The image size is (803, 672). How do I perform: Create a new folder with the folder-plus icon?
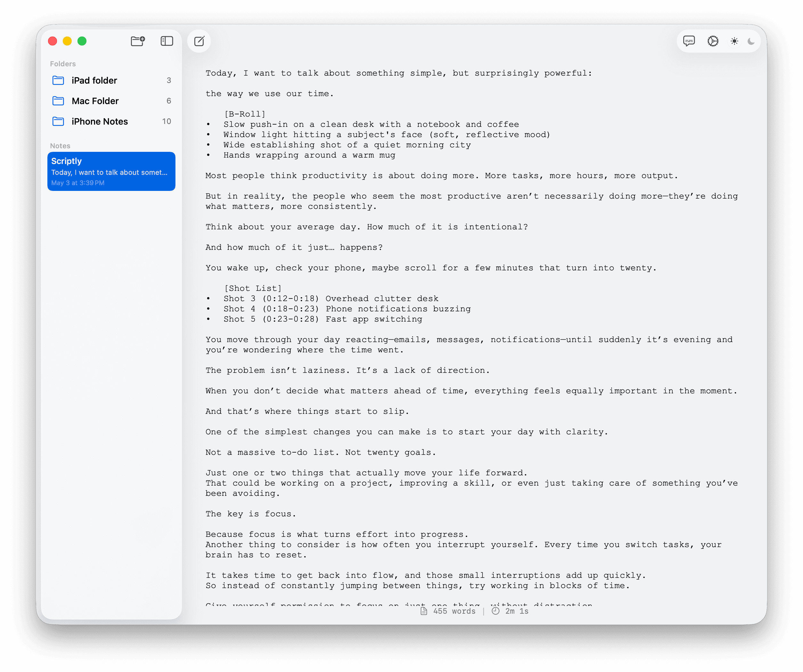[x=138, y=41]
